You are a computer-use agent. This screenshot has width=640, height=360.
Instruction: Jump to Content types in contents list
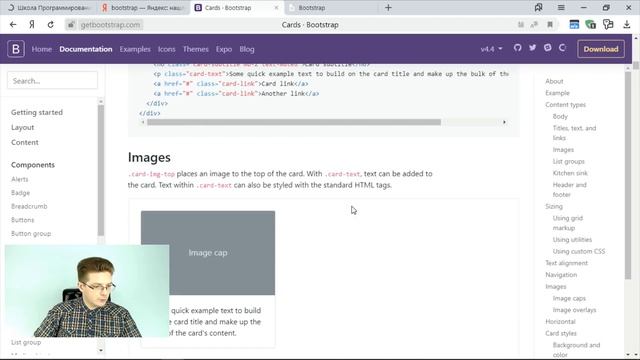[x=565, y=105]
